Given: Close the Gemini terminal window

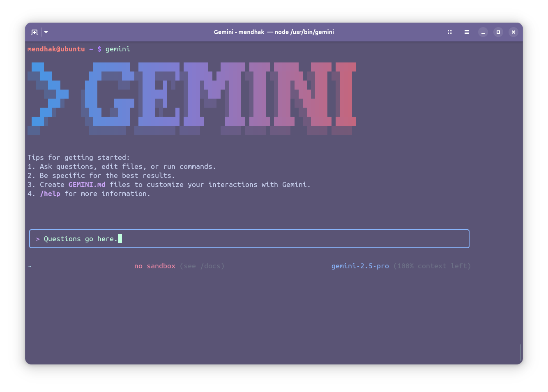Looking at the screenshot, I should tap(513, 32).
